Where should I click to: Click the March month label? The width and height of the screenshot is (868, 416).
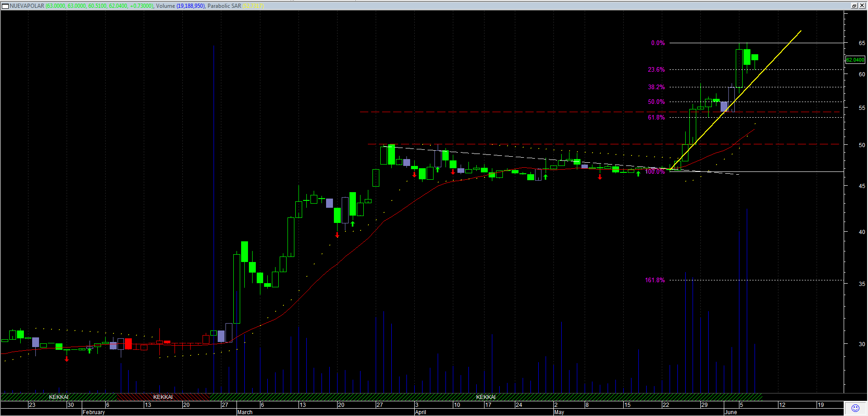pos(245,412)
